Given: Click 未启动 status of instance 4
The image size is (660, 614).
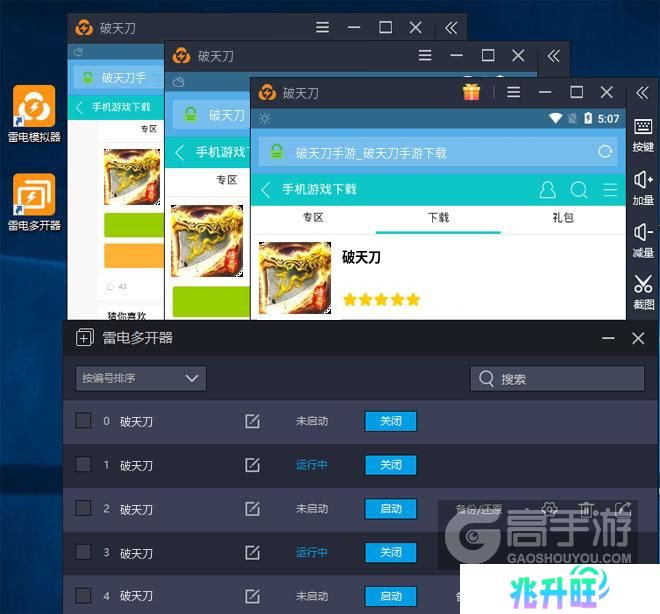Looking at the screenshot, I should coord(311,596).
